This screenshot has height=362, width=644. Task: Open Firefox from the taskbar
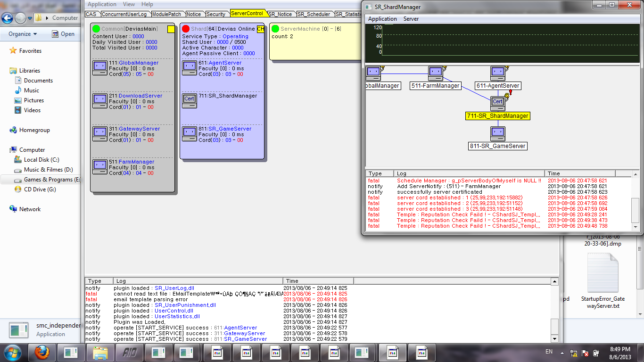42,352
